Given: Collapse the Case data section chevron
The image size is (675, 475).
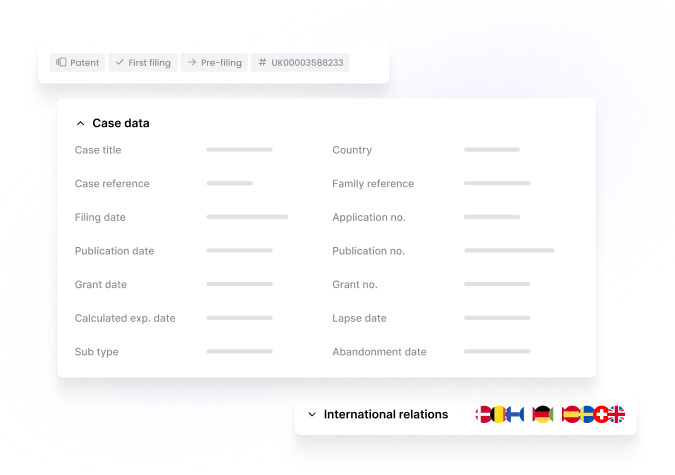Looking at the screenshot, I should 80,123.
